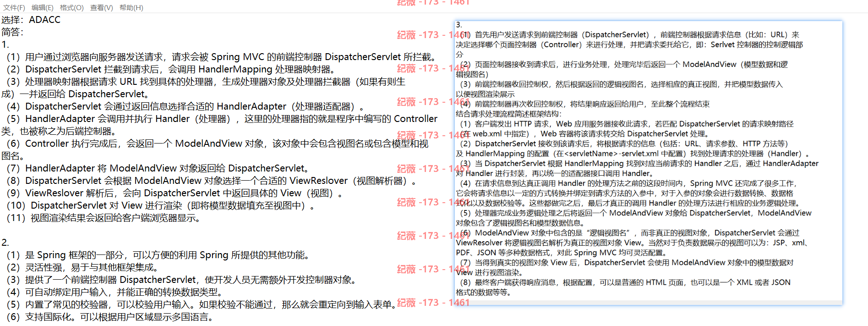Screen dimensions: 868x326
Task: Open the 查看(V) menu
Action: (102, 8)
